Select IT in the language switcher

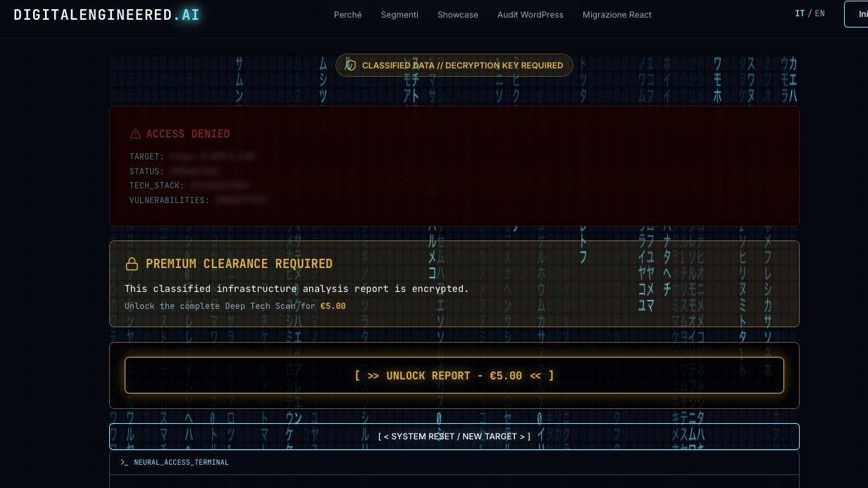[800, 13]
